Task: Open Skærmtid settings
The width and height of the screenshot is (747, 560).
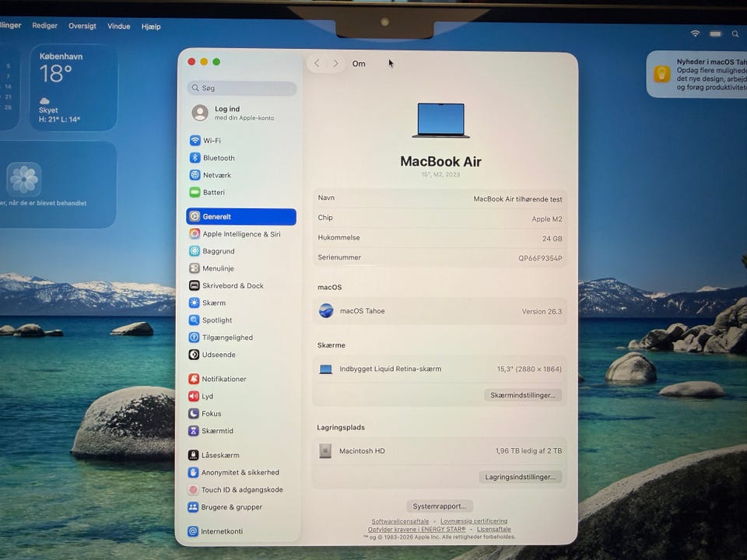Action: (211, 430)
